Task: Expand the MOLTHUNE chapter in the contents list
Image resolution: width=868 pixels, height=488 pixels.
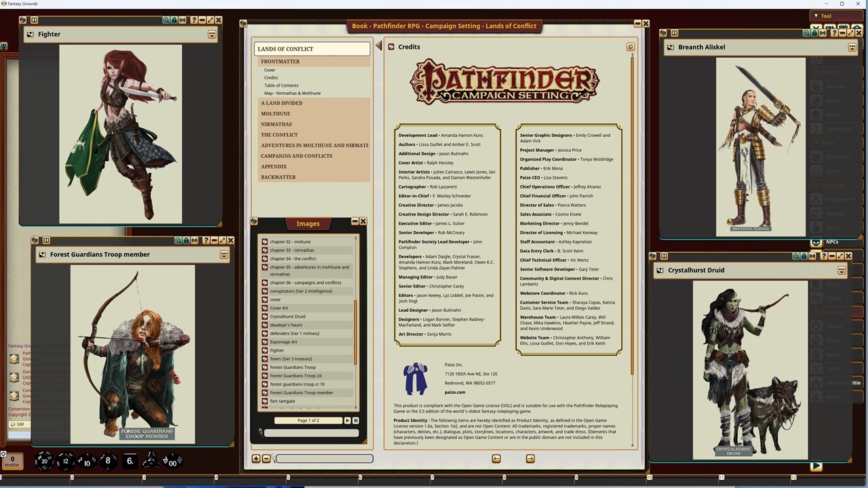Action: (x=275, y=113)
